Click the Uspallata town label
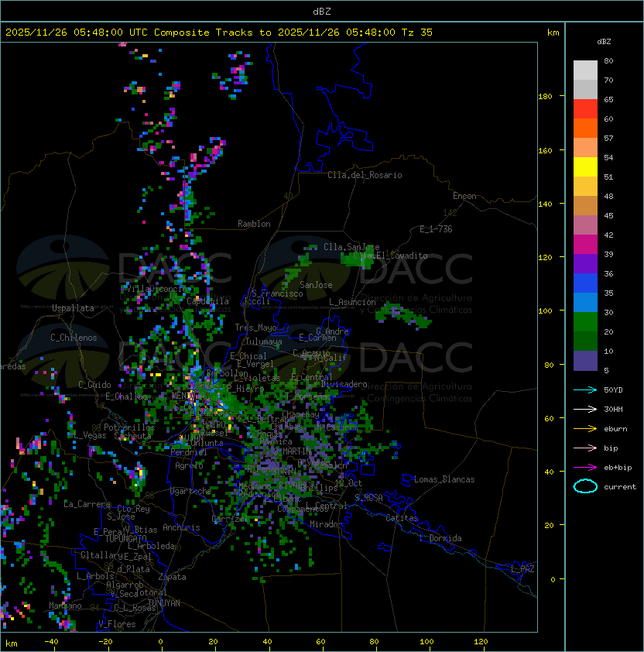 (x=73, y=308)
